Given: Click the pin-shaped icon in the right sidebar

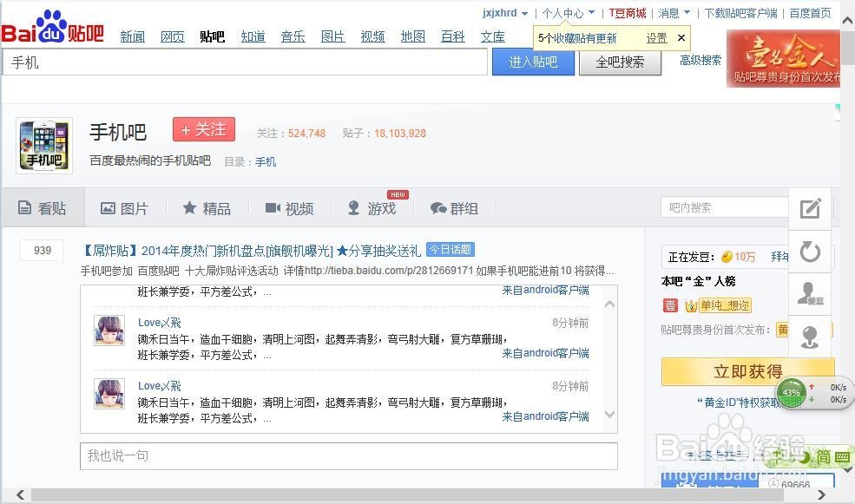Looking at the screenshot, I should pos(810,337).
